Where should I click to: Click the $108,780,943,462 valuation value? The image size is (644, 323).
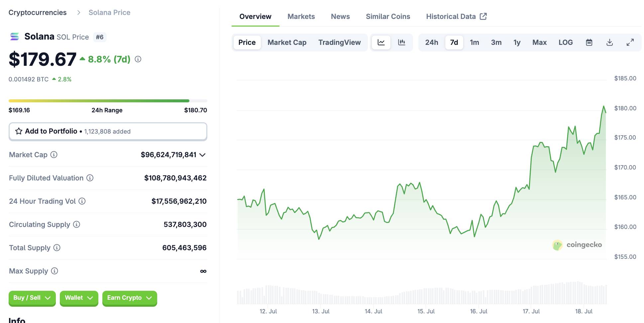point(175,178)
